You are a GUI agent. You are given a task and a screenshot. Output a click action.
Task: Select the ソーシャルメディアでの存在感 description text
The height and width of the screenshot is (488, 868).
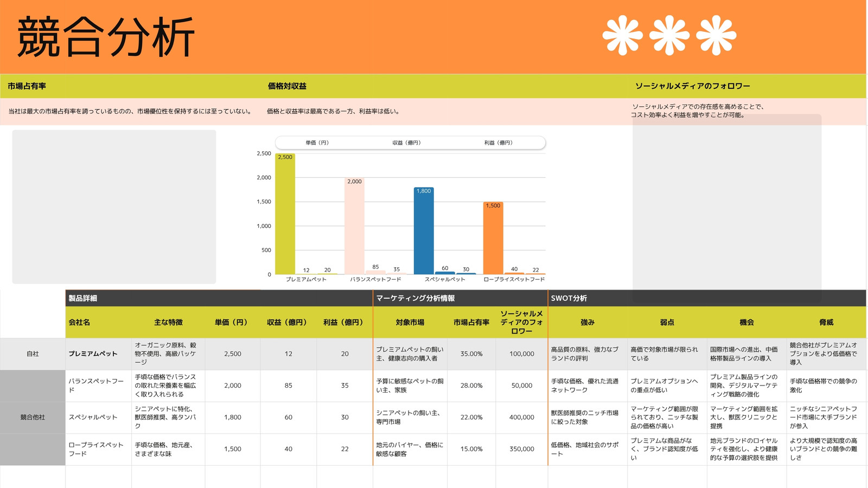(697, 111)
